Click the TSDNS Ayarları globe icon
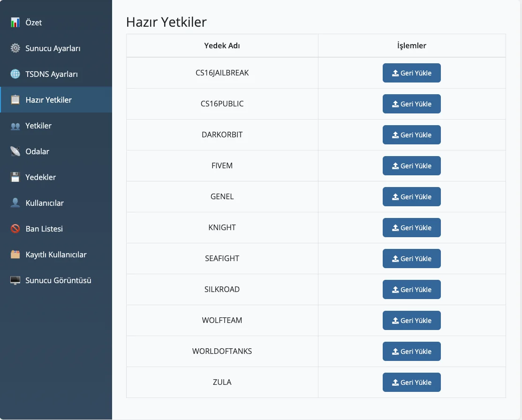This screenshot has width=522, height=420. tap(15, 74)
